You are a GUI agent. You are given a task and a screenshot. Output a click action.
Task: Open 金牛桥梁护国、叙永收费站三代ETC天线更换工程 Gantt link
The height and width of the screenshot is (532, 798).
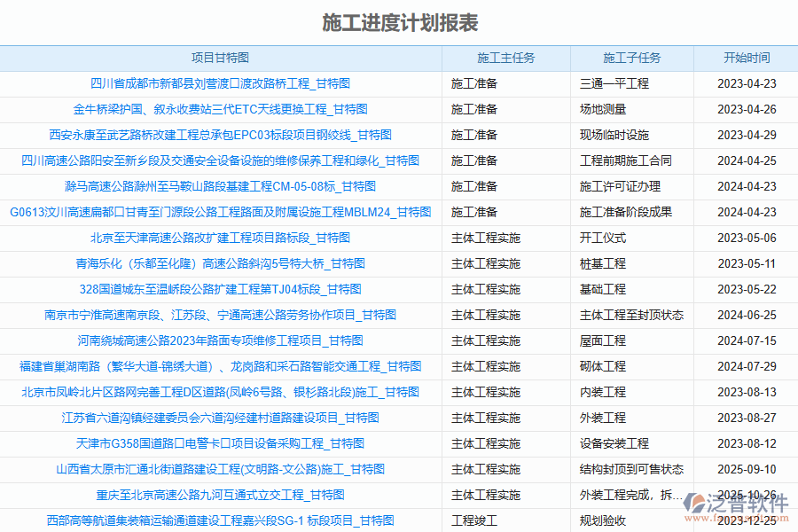pos(222,109)
